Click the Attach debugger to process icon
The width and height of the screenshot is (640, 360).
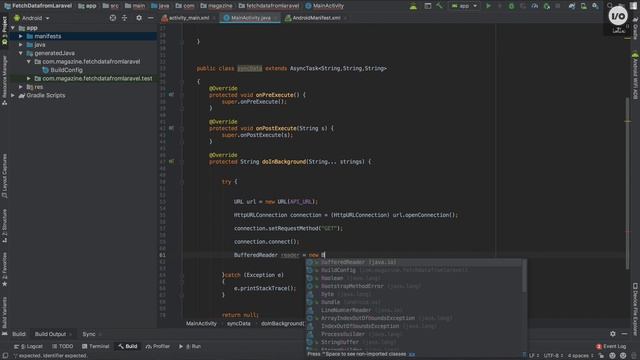point(547,6)
